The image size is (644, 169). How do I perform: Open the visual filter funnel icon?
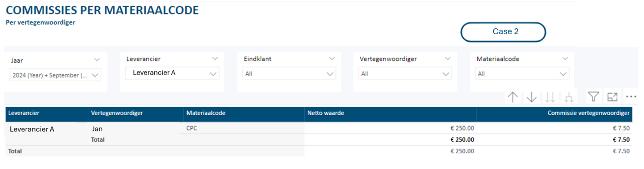click(593, 96)
